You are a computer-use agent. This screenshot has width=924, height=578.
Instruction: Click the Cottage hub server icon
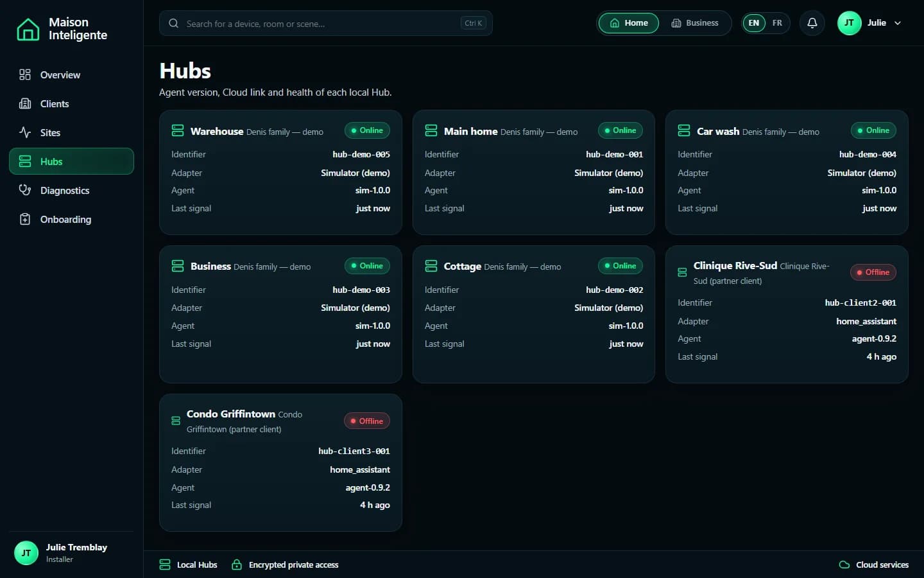coord(431,266)
